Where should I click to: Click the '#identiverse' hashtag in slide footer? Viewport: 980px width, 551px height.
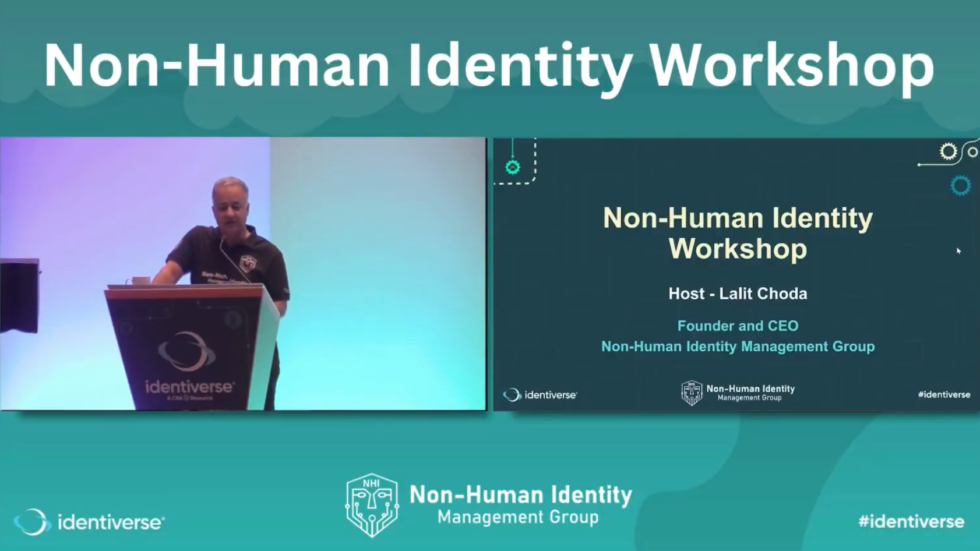pyautogui.click(x=944, y=394)
